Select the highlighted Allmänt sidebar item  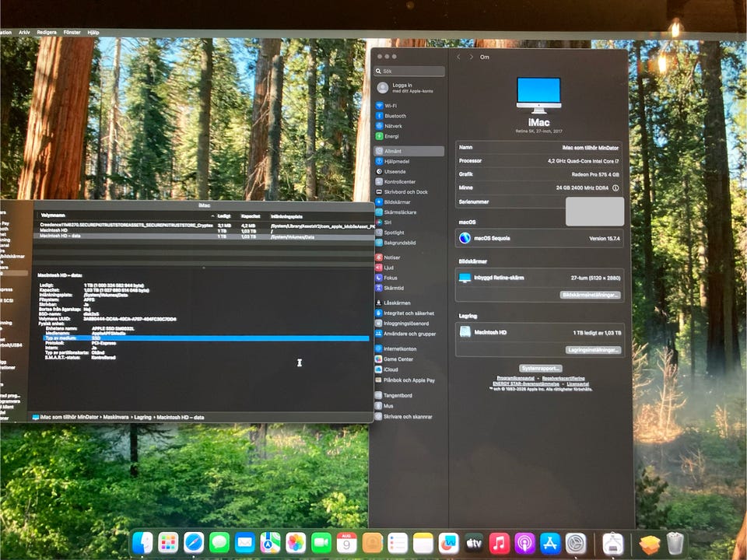409,151
